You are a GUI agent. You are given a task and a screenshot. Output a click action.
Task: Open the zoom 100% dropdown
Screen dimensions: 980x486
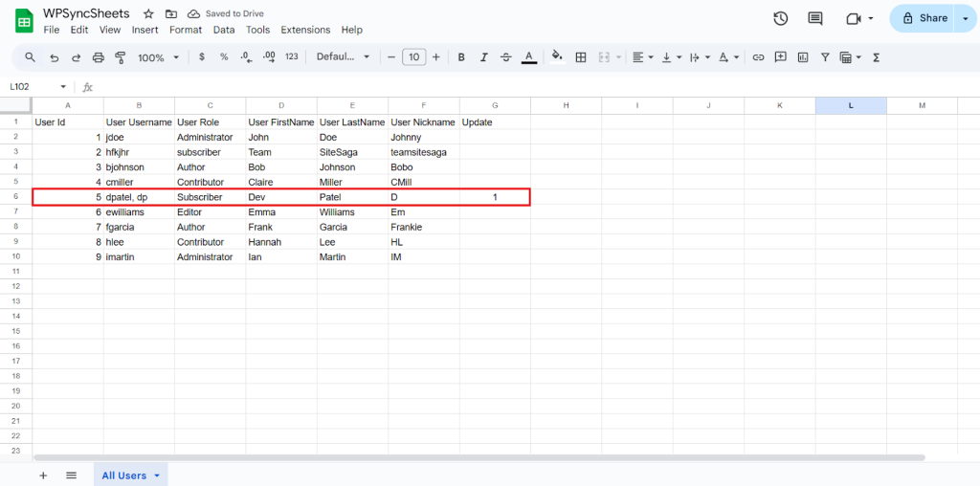(x=158, y=57)
